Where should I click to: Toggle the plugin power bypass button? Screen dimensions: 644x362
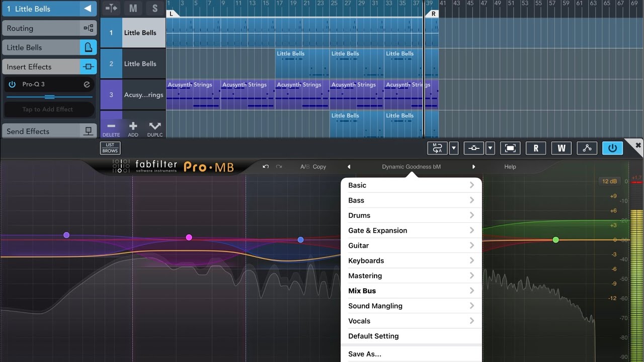(x=612, y=148)
